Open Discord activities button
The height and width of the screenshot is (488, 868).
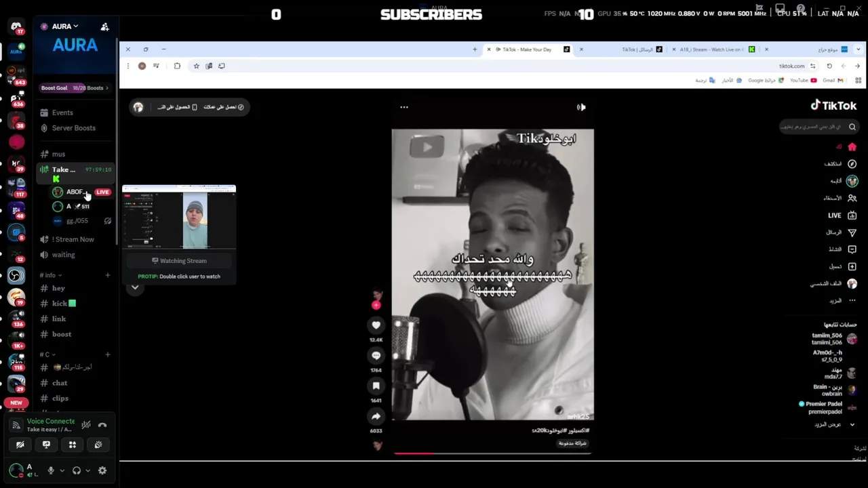coord(73,445)
